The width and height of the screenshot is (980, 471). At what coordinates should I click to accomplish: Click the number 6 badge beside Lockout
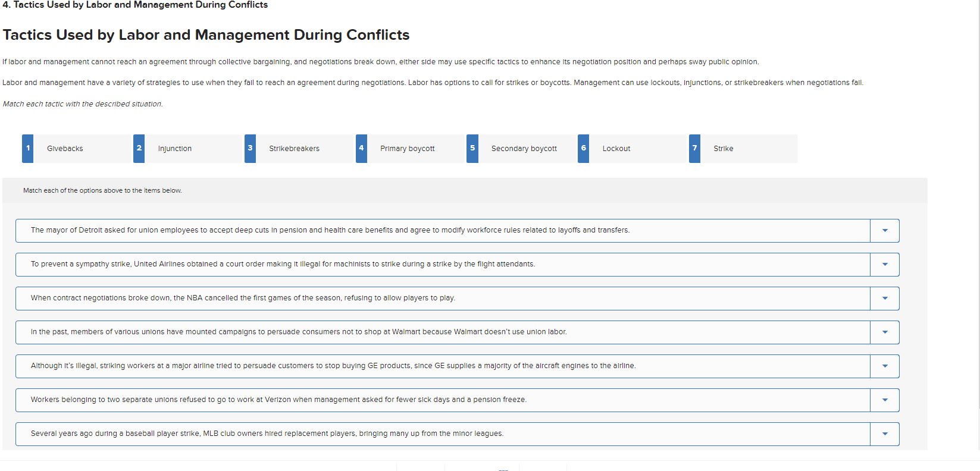[584, 149]
